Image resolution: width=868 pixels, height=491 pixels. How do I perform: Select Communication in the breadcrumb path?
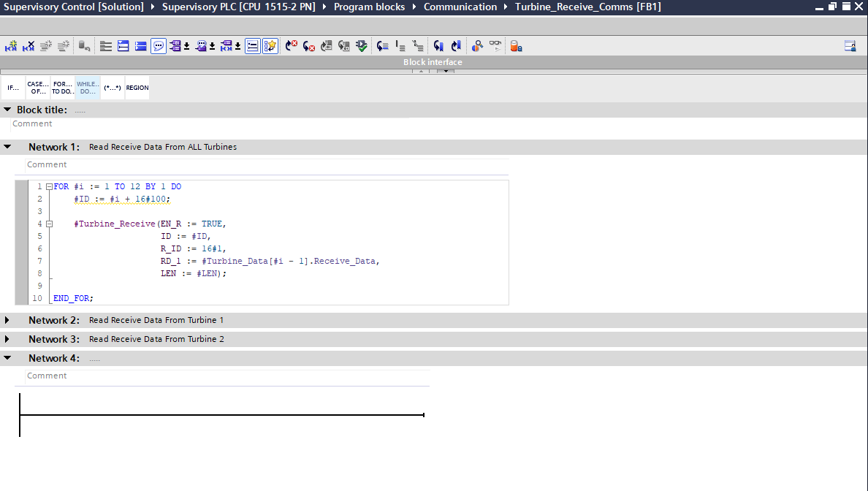(460, 7)
